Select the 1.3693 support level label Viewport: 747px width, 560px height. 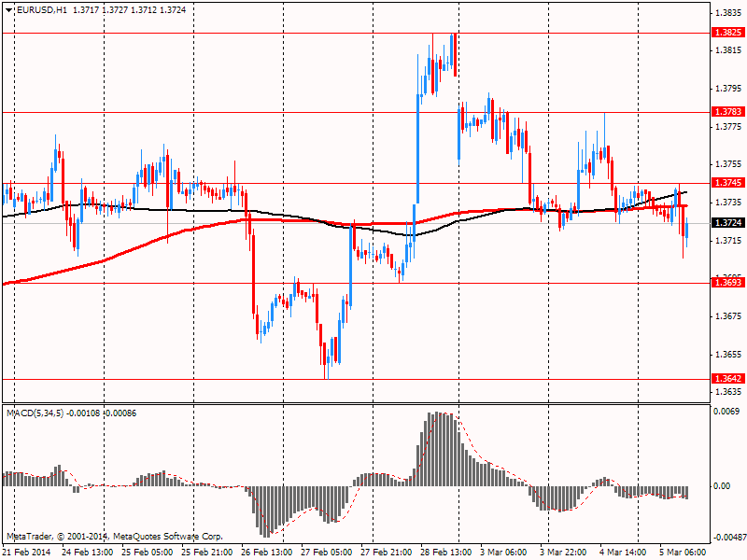click(x=727, y=283)
